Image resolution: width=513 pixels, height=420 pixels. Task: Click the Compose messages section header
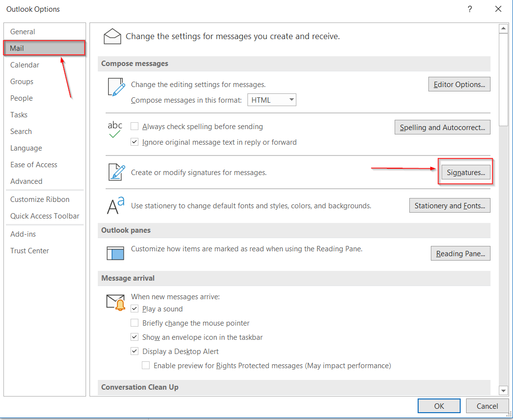(294, 64)
